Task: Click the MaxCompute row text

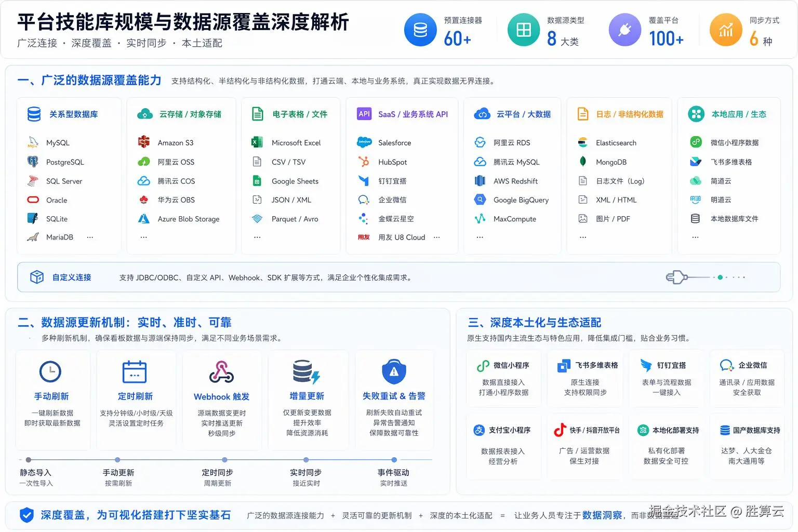Action: (514, 219)
